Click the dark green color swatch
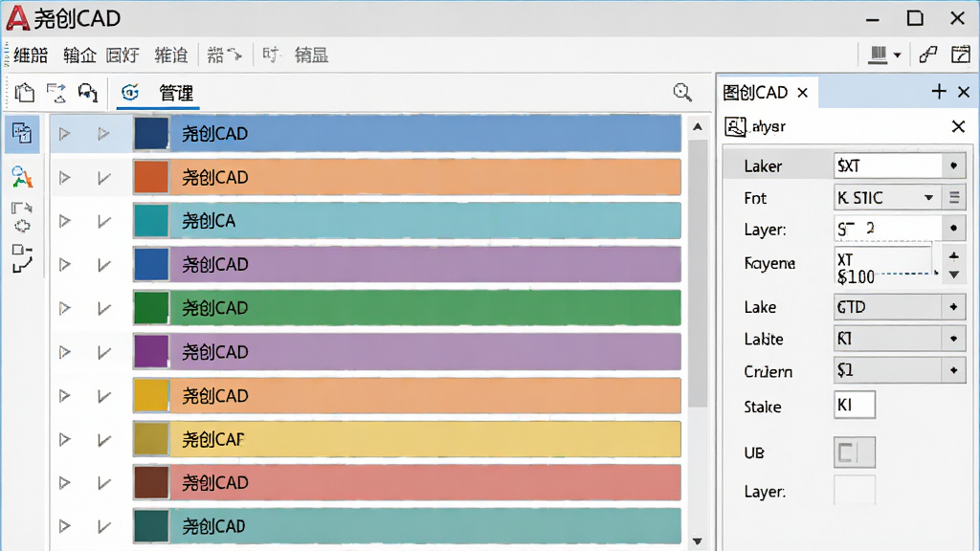Image resolution: width=980 pixels, height=551 pixels. point(151,308)
